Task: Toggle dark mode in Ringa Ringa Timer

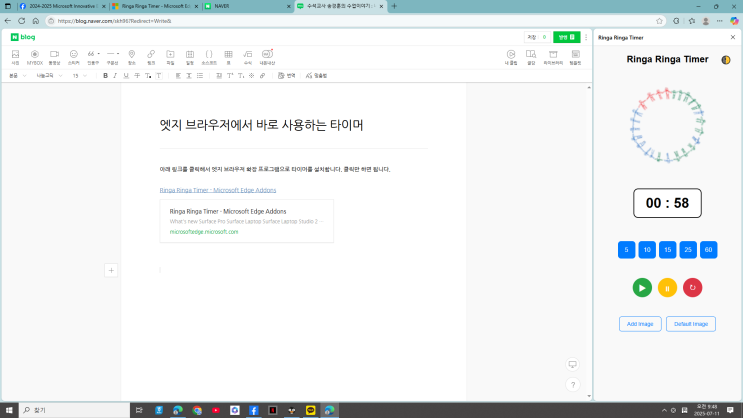Action: [x=725, y=59]
